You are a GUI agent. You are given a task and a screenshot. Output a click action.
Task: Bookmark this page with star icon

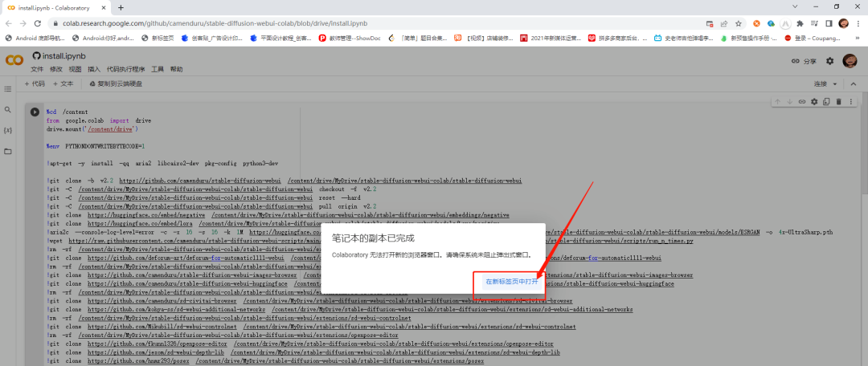click(738, 24)
